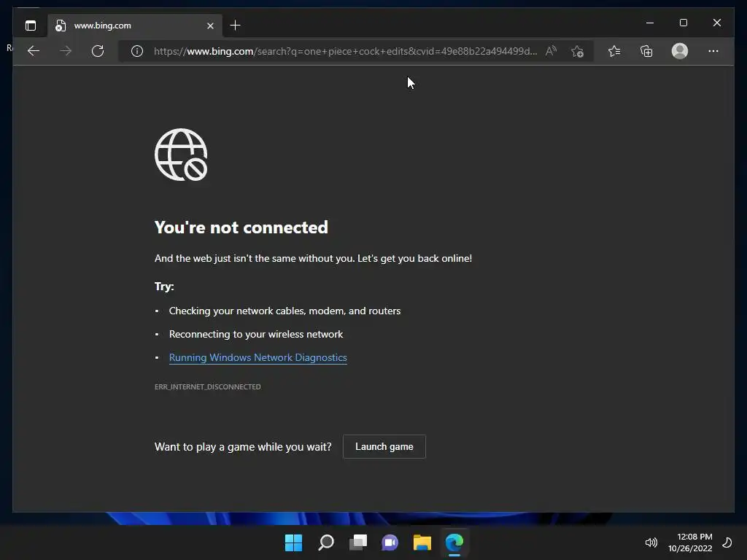Image resolution: width=747 pixels, height=560 pixels.
Task: Close the www.bing.com tab
Action: click(x=210, y=26)
